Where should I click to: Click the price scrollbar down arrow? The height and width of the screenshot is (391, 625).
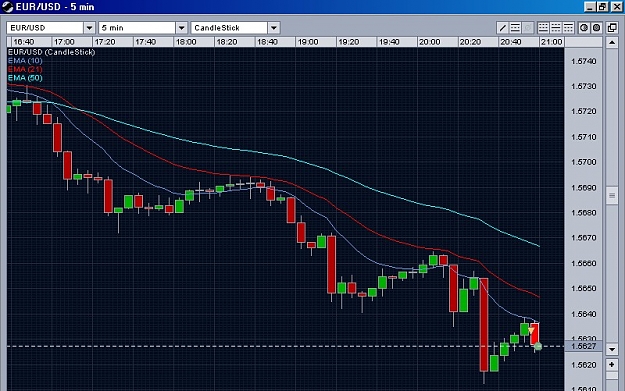[x=612, y=349]
